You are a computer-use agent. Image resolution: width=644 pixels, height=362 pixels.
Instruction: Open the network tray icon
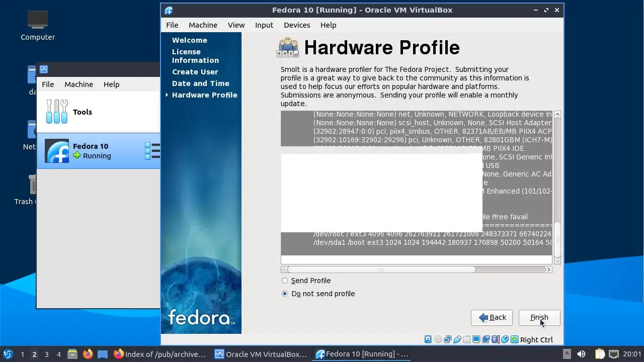(x=614, y=354)
